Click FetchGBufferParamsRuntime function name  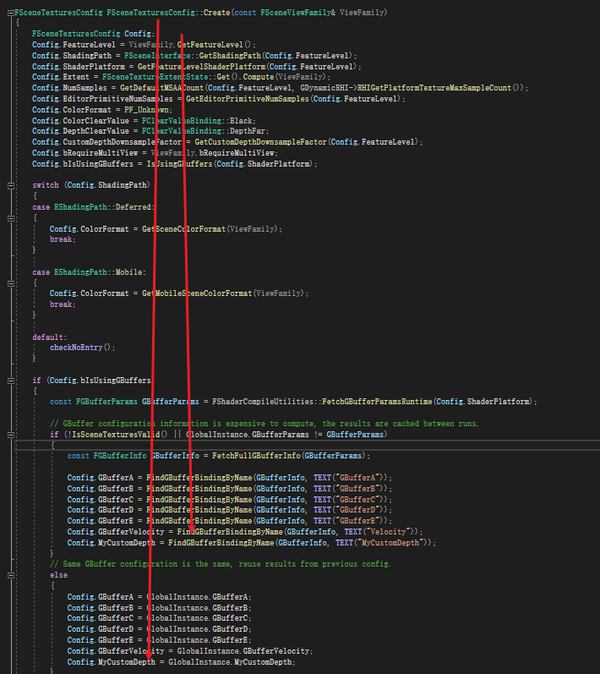click(377, 401)
